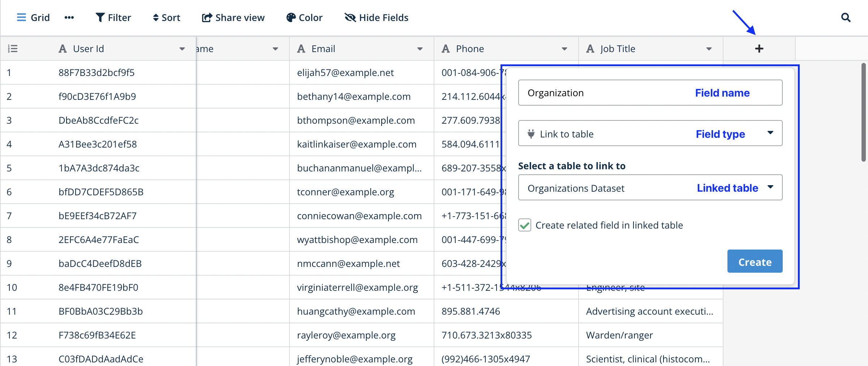
Task: Open the User Id column menu
Action: click(x=182, y=48)
